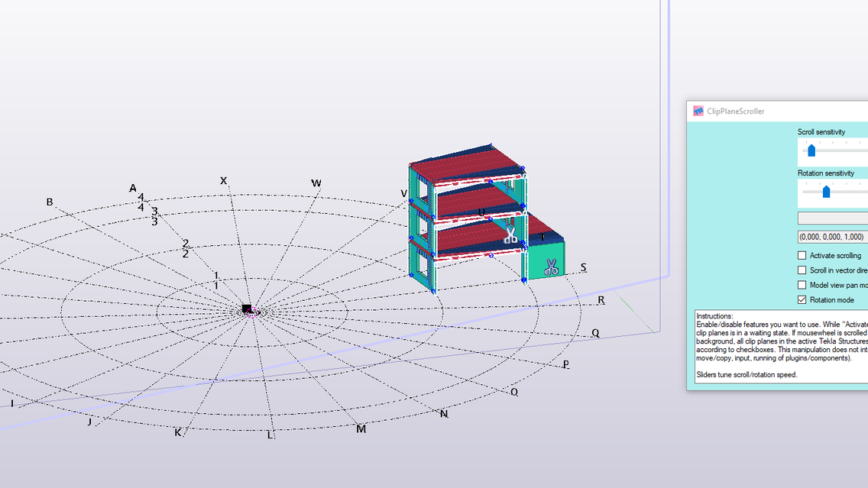The height and width of the screenshot is (488, 868).
Task: Click the Scroll sensitivity slider thumb
Action: (811, 151)
